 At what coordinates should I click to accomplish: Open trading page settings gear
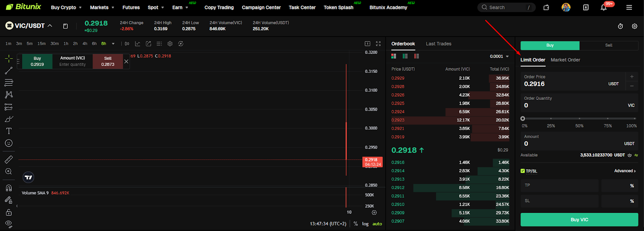(634, 26)
